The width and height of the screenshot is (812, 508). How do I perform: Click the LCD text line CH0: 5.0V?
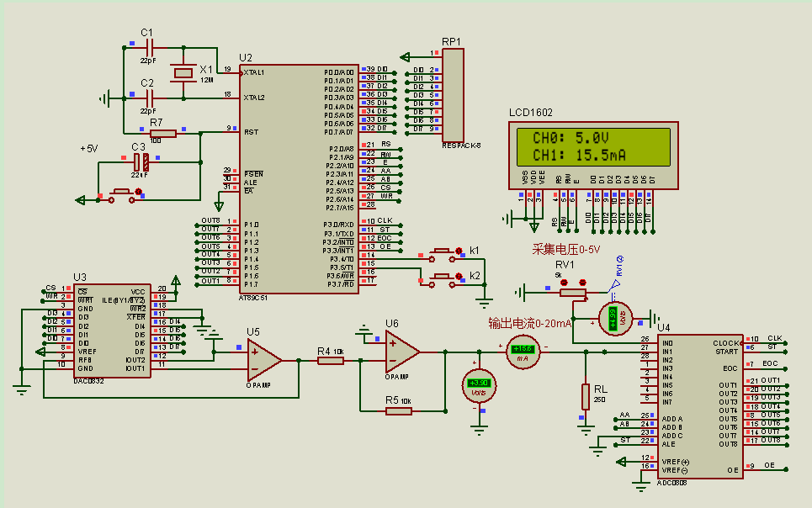571,138
